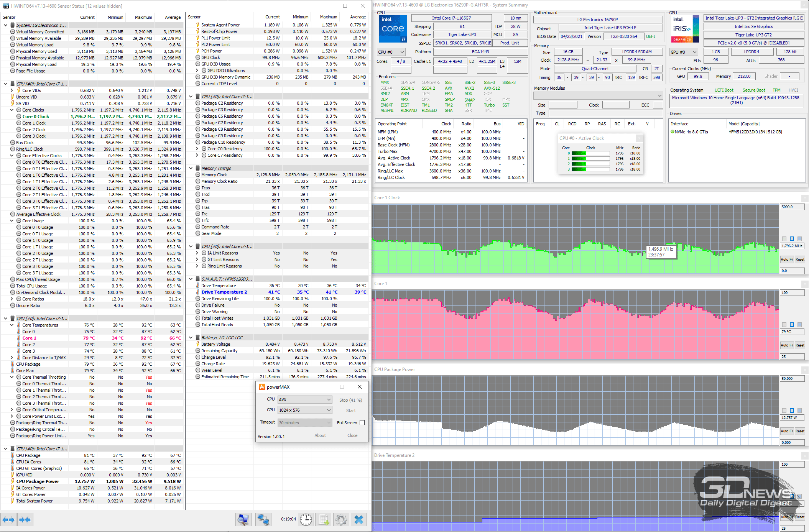This screenshot has width=809, height=532.
Task: Click the 5000.0 maximum field of Core 1 Clock graph
Action: [x=792, y=207]
